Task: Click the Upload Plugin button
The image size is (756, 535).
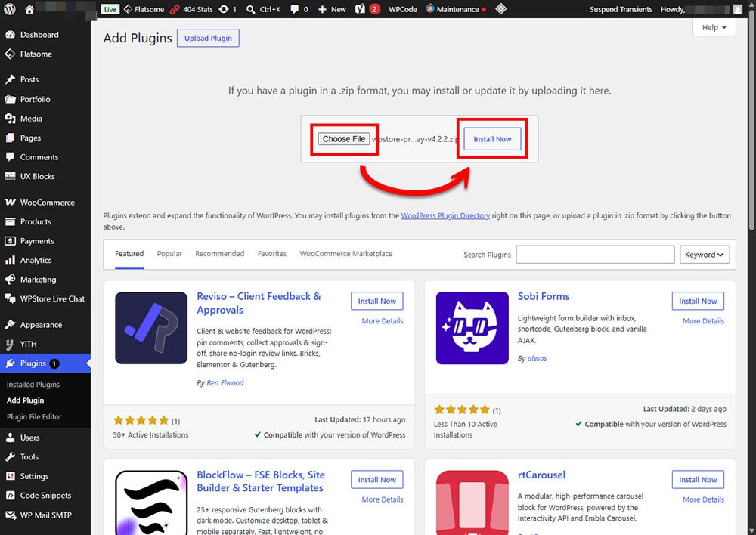Action: (208, 38)
